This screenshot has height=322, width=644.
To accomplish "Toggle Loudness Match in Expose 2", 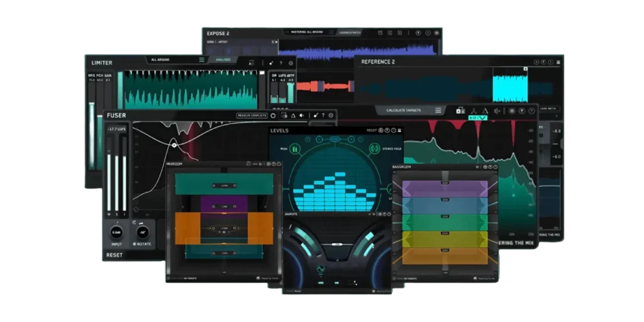I will click(348, 32).
